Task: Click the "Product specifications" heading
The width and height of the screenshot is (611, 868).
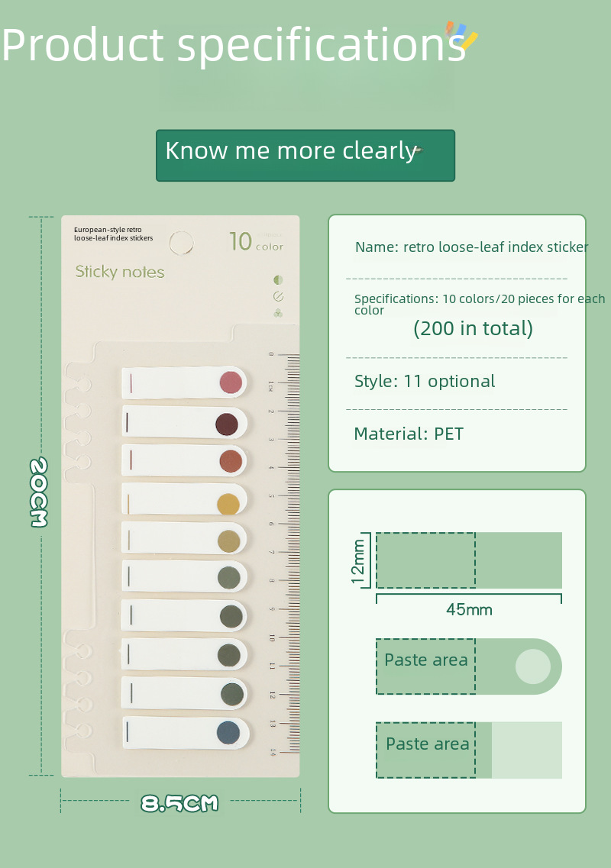Action: [x=233, y=44]
